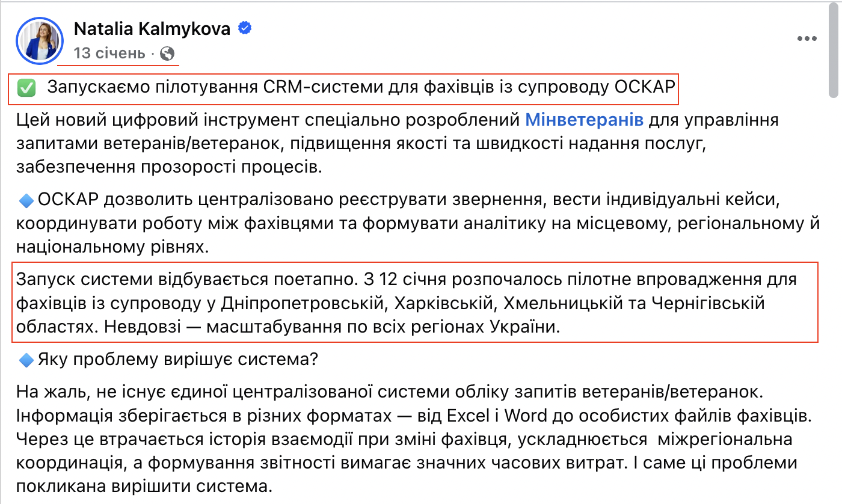The image size is (842, 504).
Task: Open the '13 січень' post timestamp
Action: tap(109, 54)
